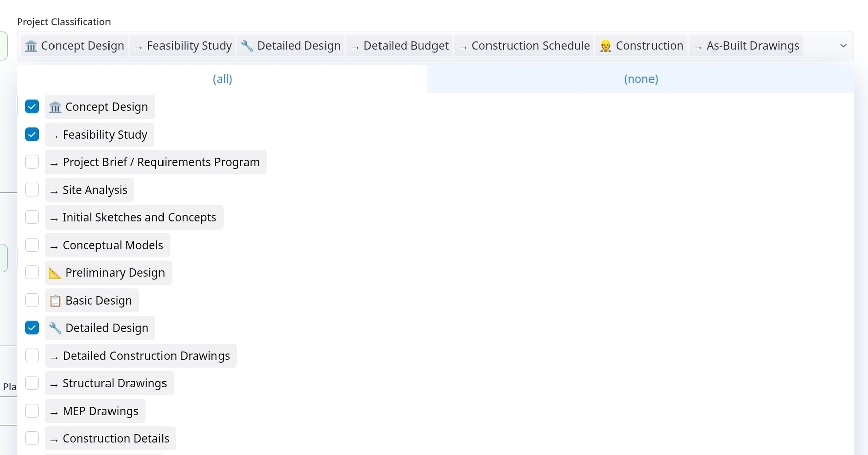Screen dimensions: 868x455
Task: Select Project Brief / Requirements Program label
Action: [x=160, y=162]
